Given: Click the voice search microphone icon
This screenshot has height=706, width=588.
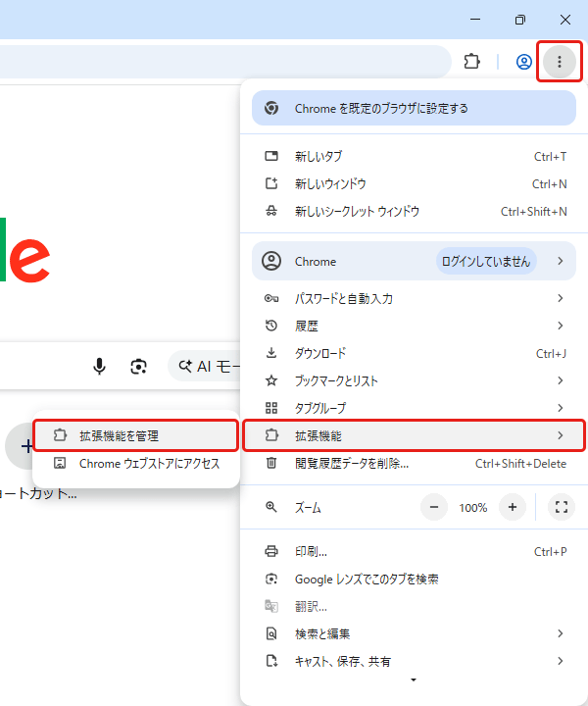Looking at the screenshot, I should [99, 367].
